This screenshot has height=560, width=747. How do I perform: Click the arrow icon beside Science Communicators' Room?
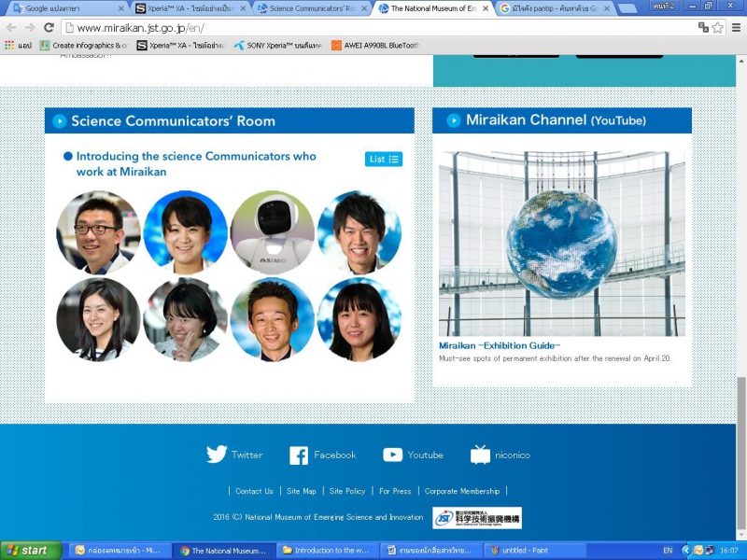click(59, 121)
